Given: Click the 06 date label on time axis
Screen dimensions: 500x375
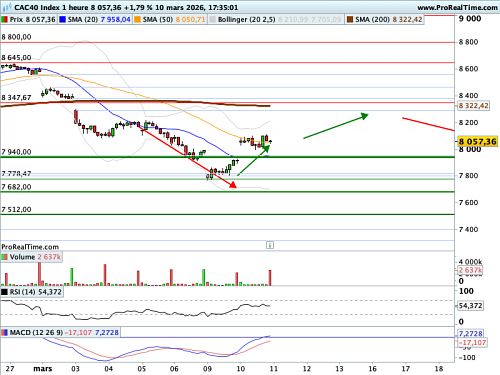Looking at the screenshot, I should click(174, 369).
